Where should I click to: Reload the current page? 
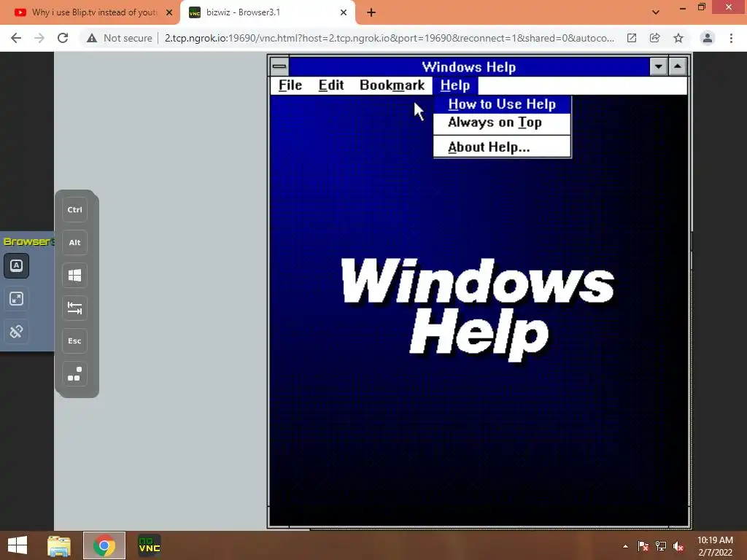point(63,38)
